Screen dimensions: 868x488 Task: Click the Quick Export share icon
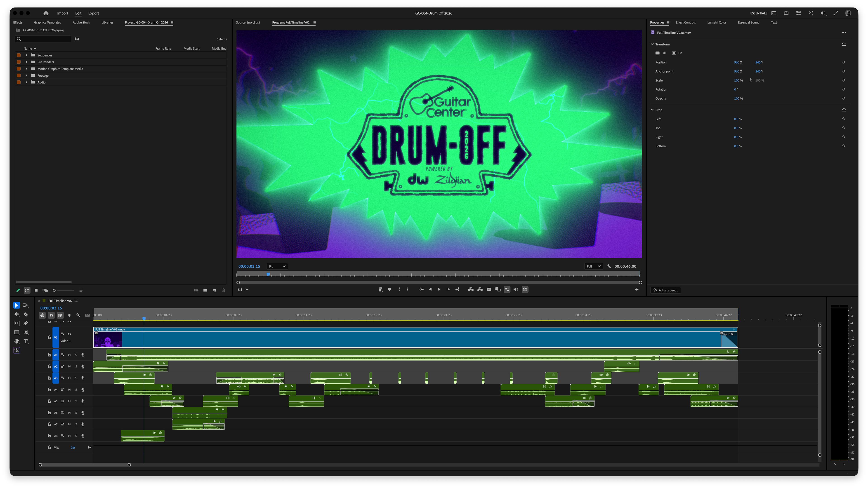[x=786, y=13]
